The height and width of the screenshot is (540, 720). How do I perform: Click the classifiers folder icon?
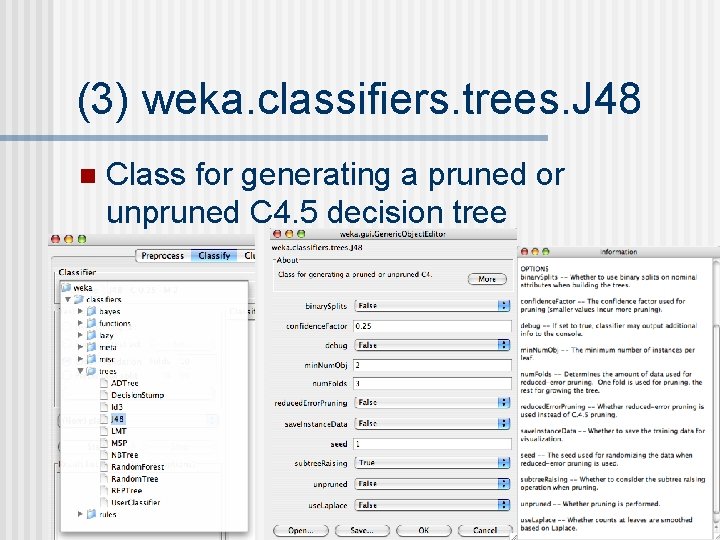(79, 299)
